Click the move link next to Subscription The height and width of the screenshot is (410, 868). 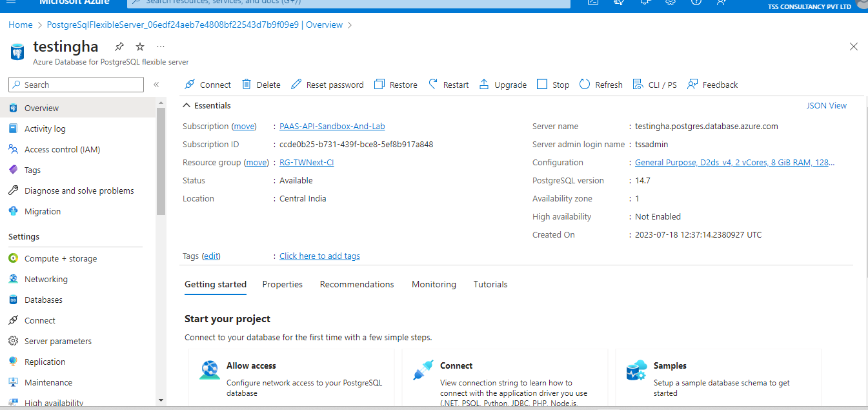pos(244,126)
